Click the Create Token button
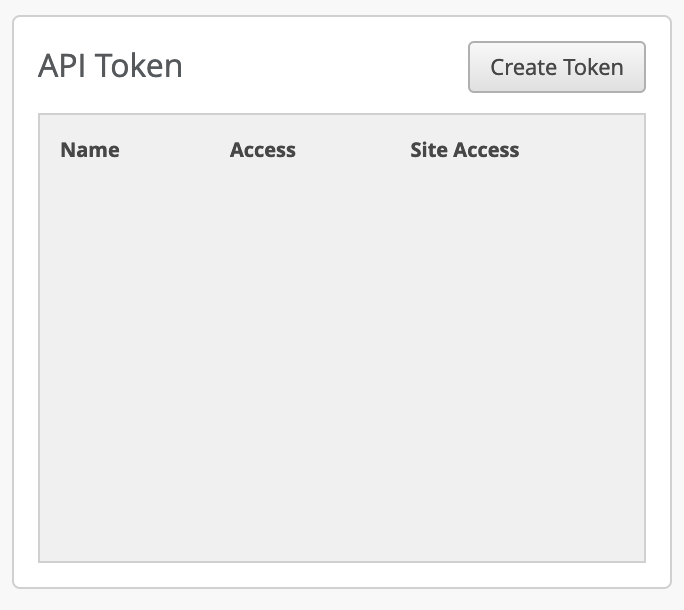 pos(556,67)
